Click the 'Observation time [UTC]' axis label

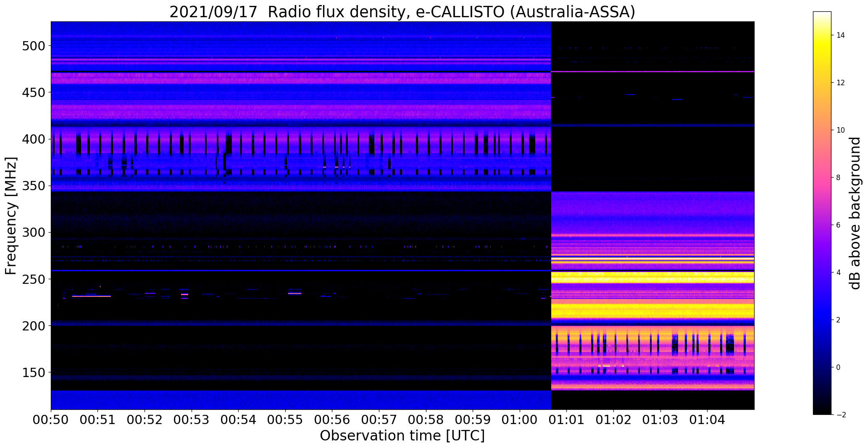click(x=402, y=436)
